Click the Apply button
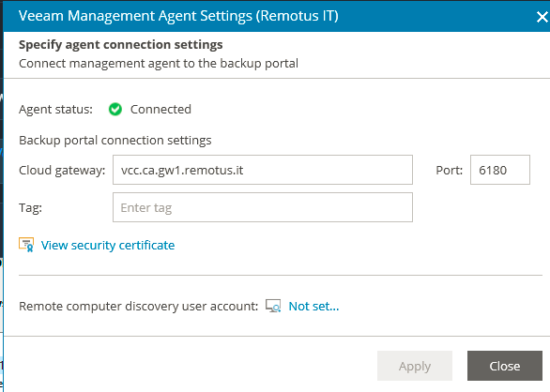 [x=415, y=366]
